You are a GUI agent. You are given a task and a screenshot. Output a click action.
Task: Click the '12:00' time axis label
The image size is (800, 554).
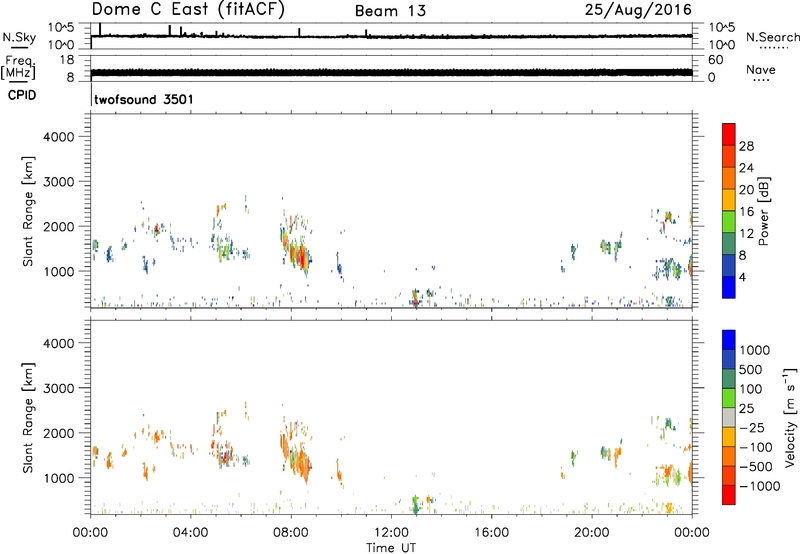[391, 533]
